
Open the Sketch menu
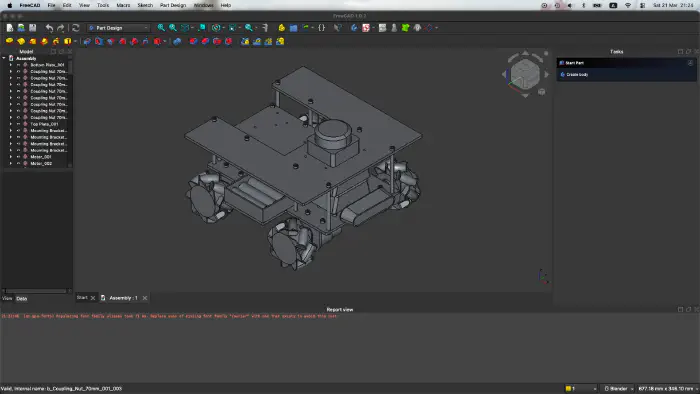[145, 5]
